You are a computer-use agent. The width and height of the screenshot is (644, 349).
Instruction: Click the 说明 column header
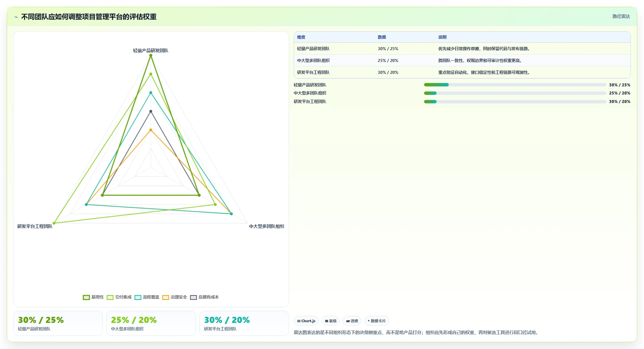[442, 37]
